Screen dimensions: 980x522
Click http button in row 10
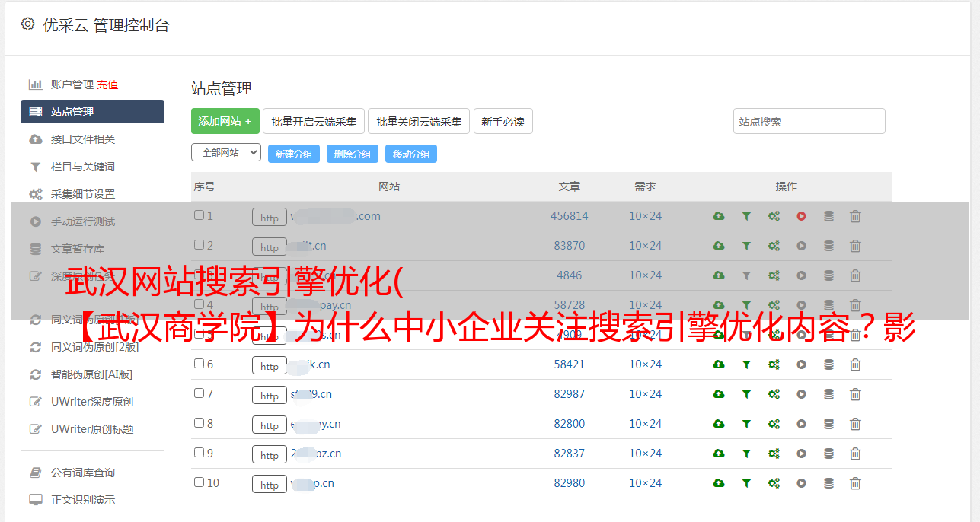(270, 484)
